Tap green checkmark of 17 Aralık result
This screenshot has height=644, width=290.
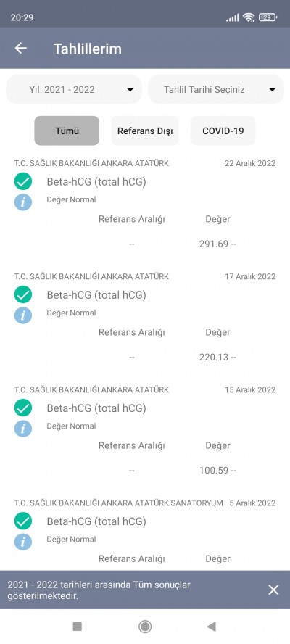coord(23,294)
